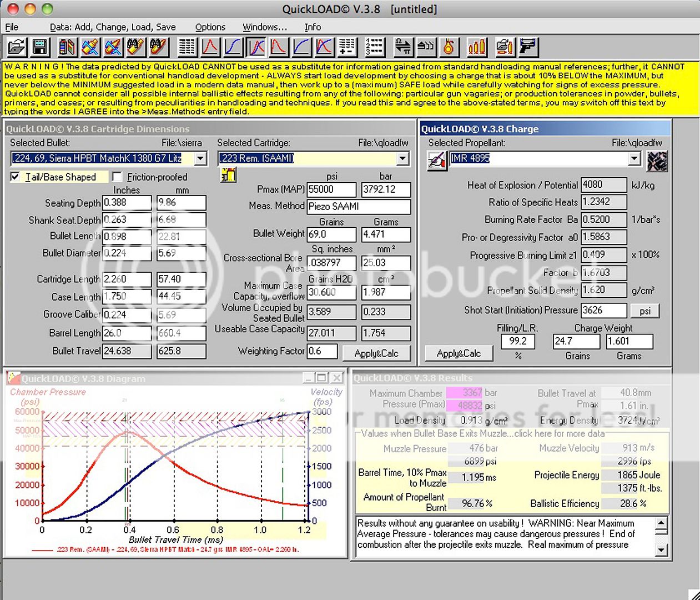Click Apply&Calc in the Charge panel
The image size is (700, 600).
click(x=459, y=353)
